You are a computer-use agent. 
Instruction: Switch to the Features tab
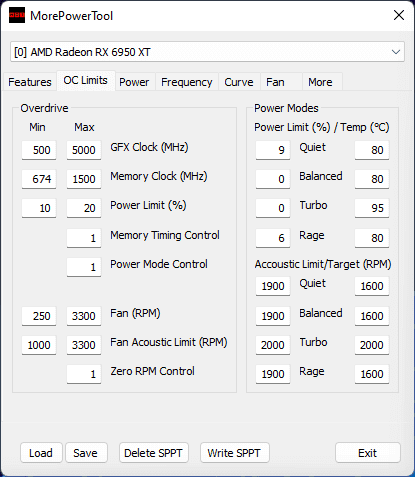pyautogui.click(x=30, y=82)
